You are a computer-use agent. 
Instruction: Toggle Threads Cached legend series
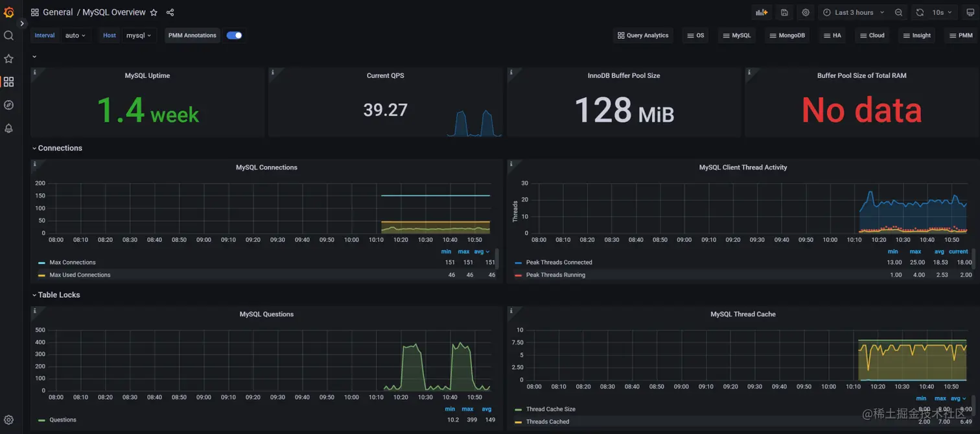pos(548,422)
